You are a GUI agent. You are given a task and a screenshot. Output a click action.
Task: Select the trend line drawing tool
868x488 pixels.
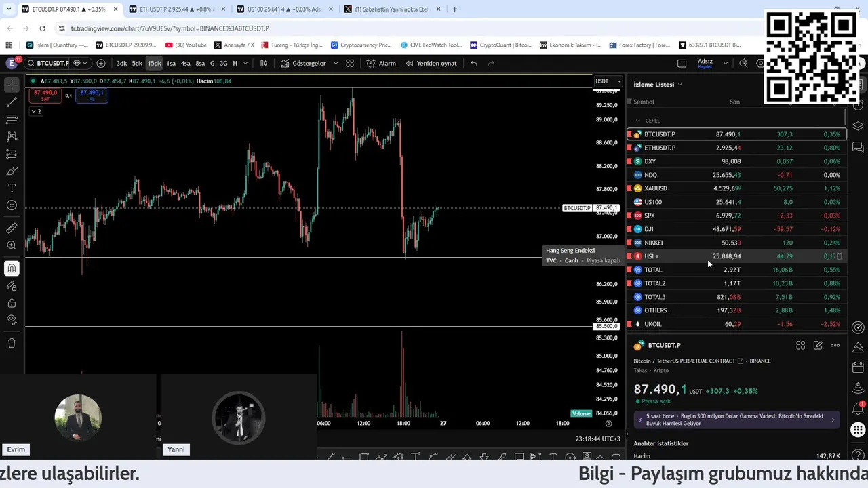pos(12,102)
